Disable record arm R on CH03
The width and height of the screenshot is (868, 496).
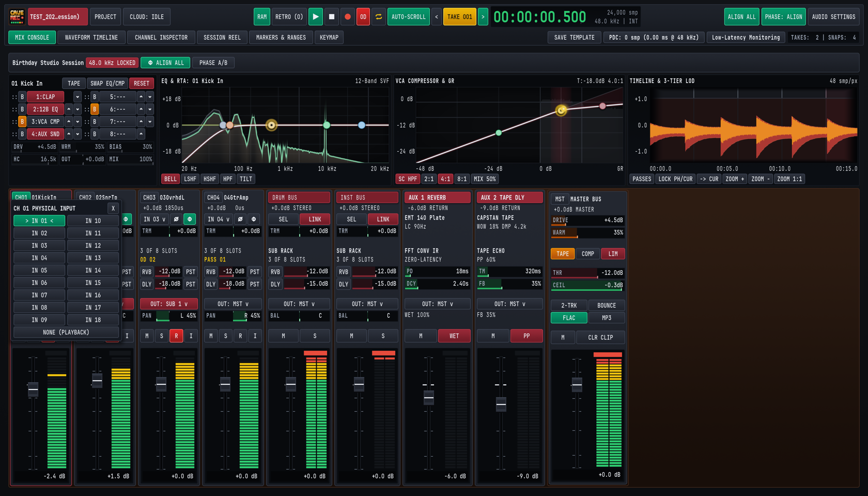(176, 336)
